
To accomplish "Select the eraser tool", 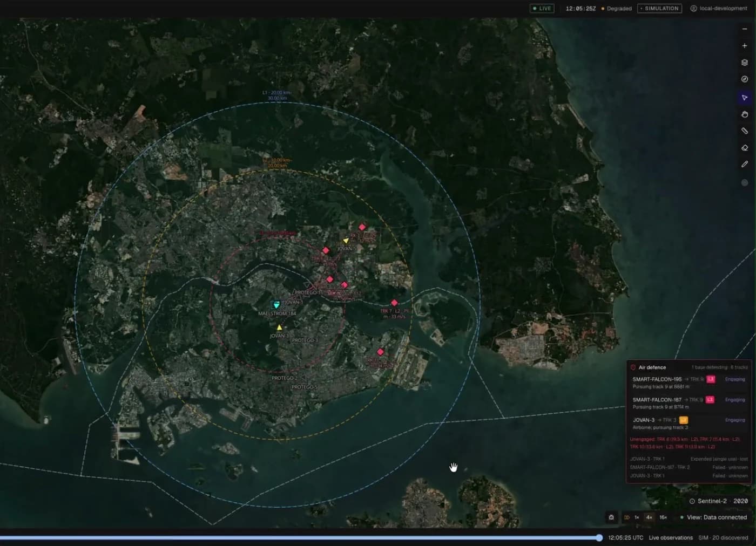I will click(745, 148).
